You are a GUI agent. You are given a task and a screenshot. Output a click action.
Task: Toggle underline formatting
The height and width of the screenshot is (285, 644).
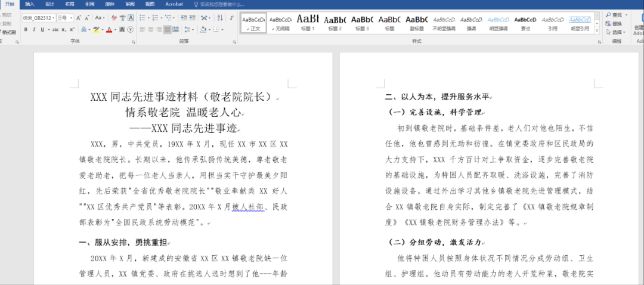(x=42, y=30)
